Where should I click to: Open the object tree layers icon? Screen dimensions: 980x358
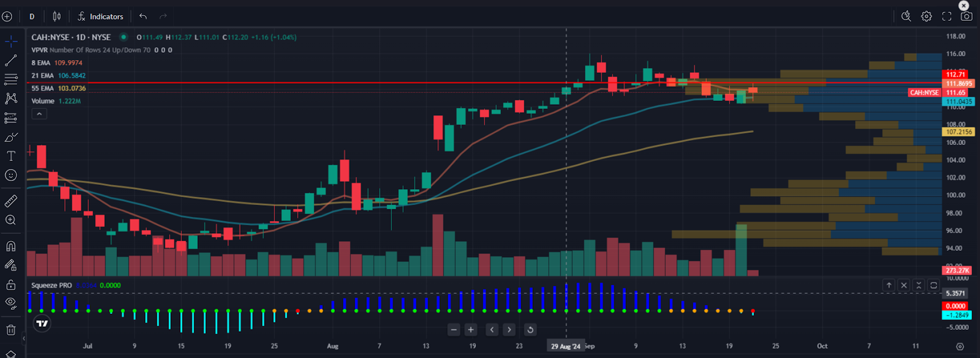(11, 354)
